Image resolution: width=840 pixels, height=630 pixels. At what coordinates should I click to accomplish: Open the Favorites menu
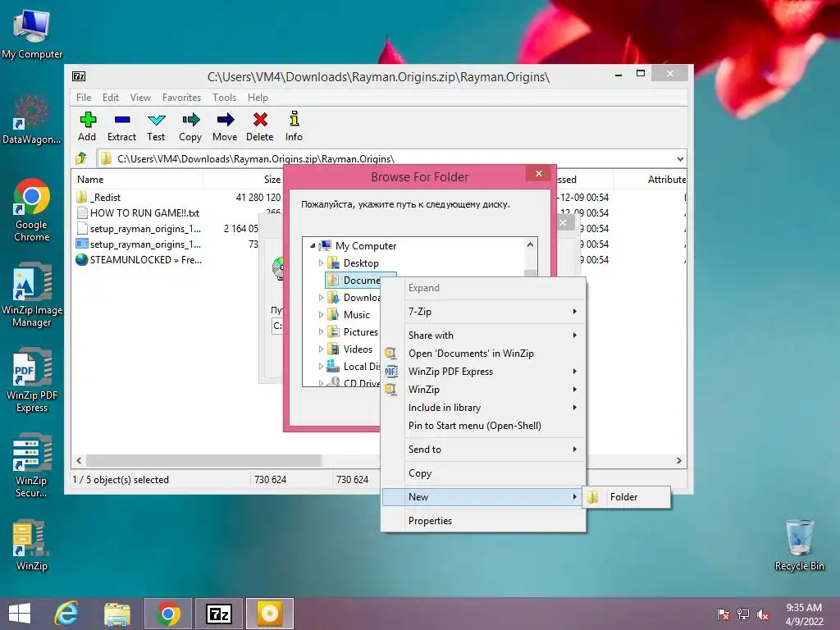(x=181, y=98)
